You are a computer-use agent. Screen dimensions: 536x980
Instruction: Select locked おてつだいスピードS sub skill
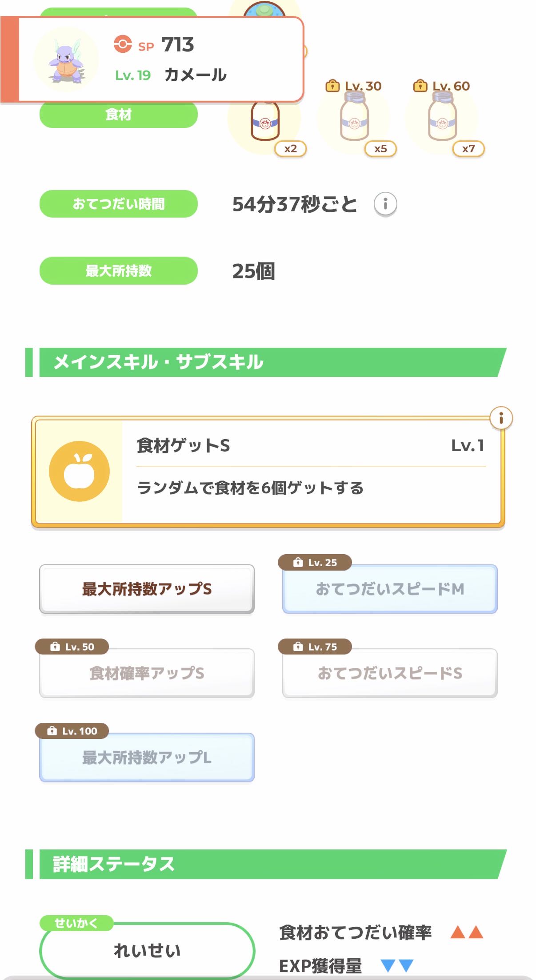point(390,673)
